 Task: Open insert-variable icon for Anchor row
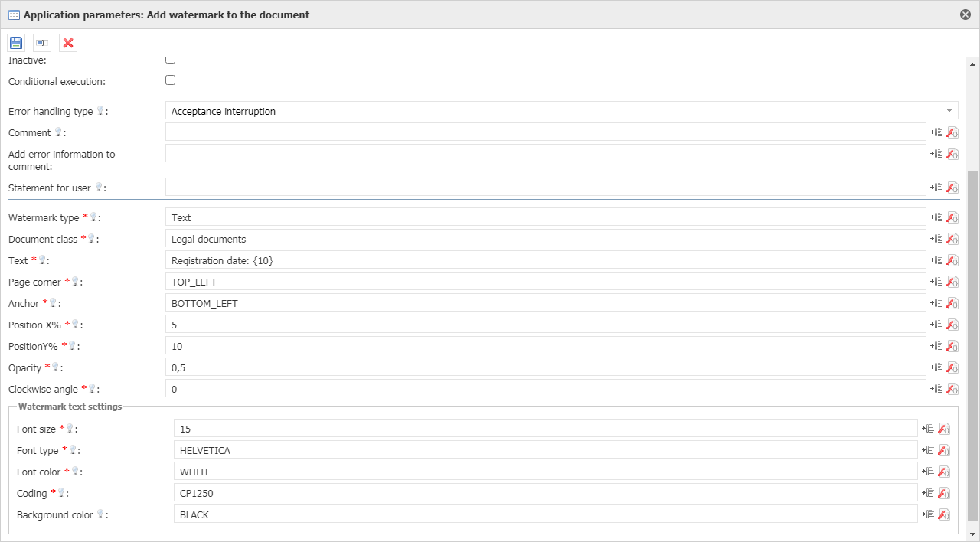coord(936,303)
